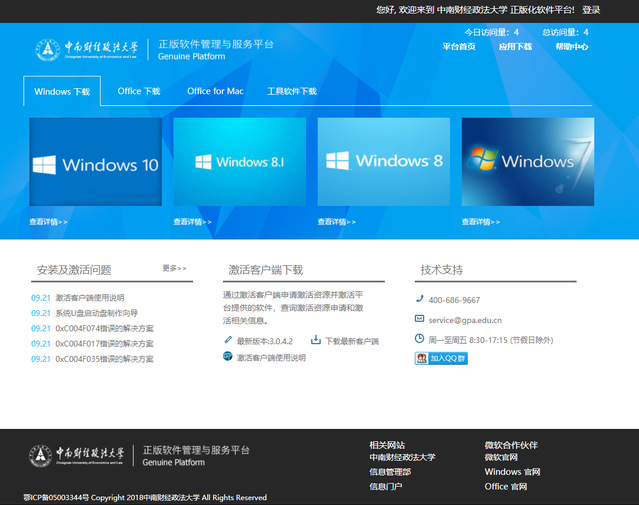Go to 应用下载 in the top navigation
Screen dimensions: 639x505
(x=515, y=46)
